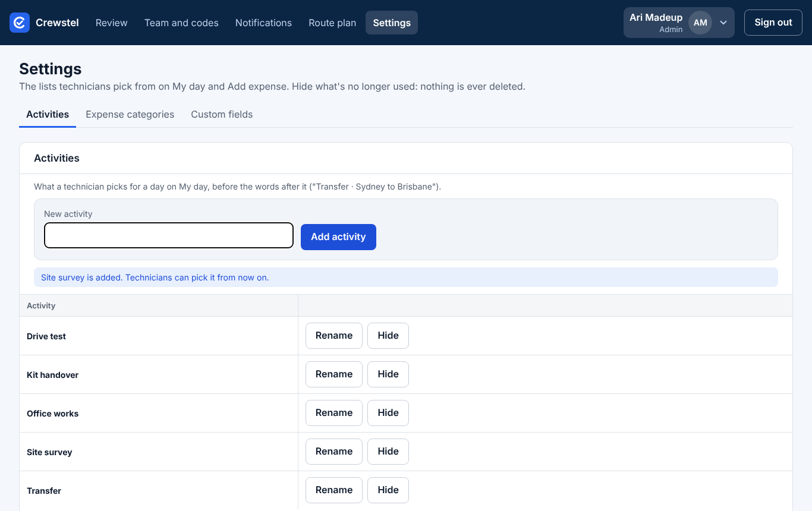This screenshot has height=511, width=812.
Task: Open the Route plan page
Action: click(332, 23)
